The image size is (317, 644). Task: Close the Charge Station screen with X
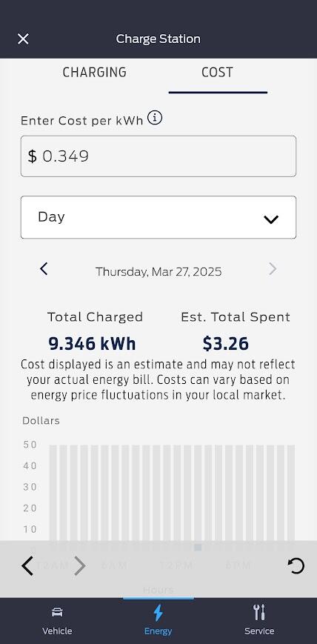point(23,39)
